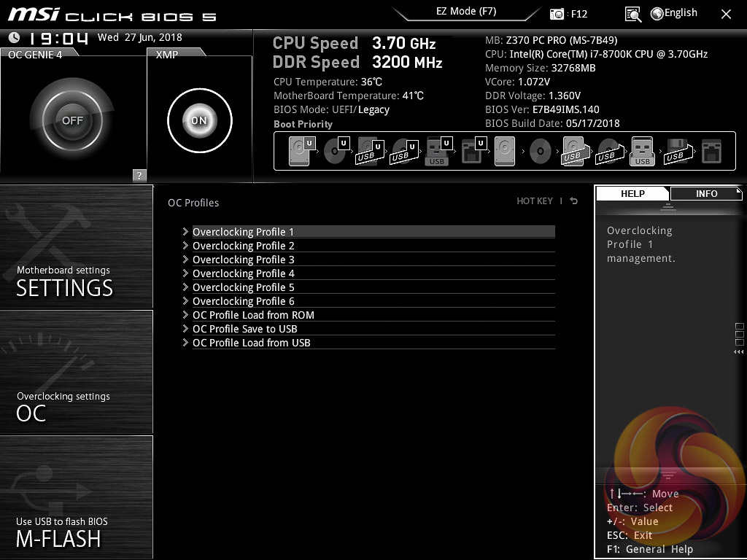This screenshot has width=747, height=560.
Task: Select the legacy USB floppy boot icon
Action: coord(678,152)
